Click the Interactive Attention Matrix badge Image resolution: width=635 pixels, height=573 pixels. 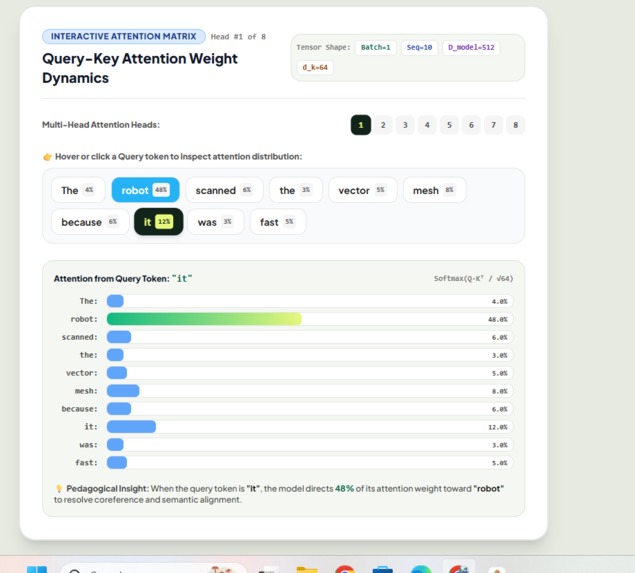124,36
